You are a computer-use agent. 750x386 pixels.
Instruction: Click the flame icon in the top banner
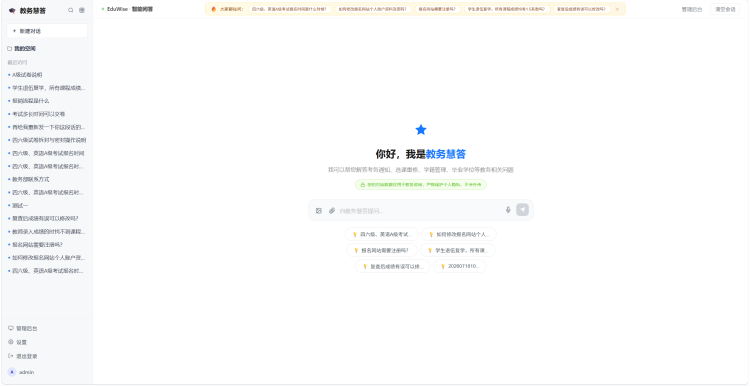tap(214, 9)
